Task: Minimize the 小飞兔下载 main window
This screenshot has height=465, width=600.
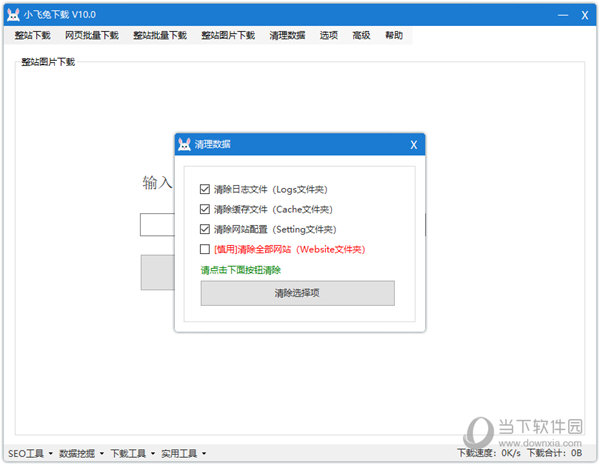Action: pyautogui.click(x=563, y=15)
